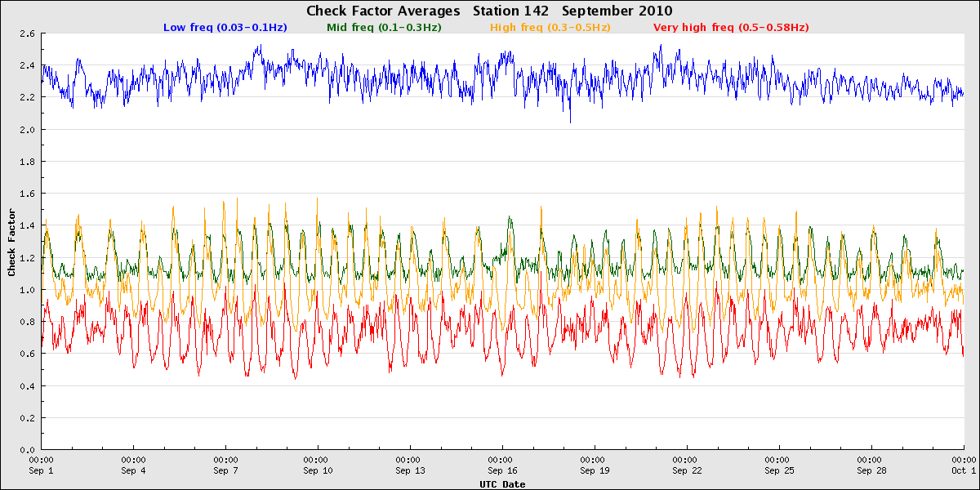Select the "Low freq (0.03-0.1Hz)" legend label
Screen dimensions: 980x490
[225, 27]
